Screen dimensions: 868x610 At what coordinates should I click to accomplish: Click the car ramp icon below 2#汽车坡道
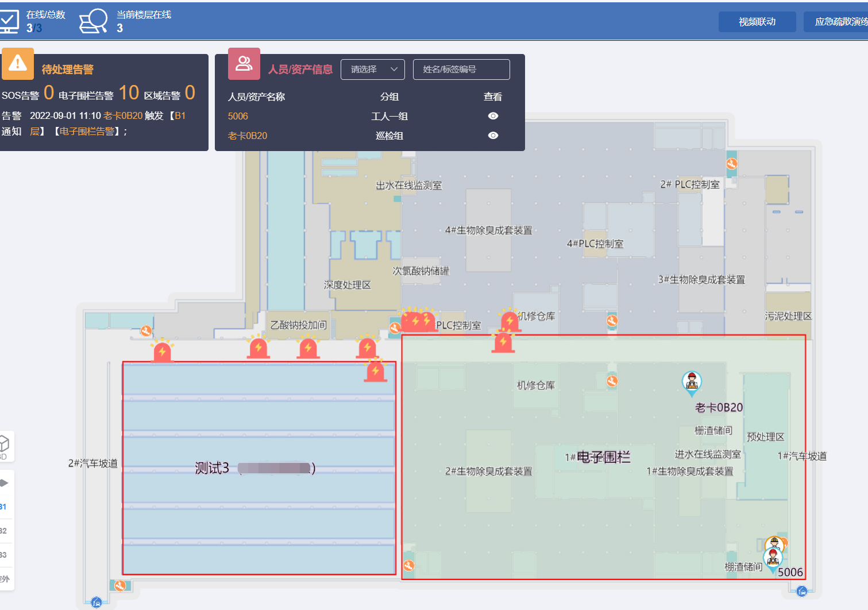click(x=97, y=602)
